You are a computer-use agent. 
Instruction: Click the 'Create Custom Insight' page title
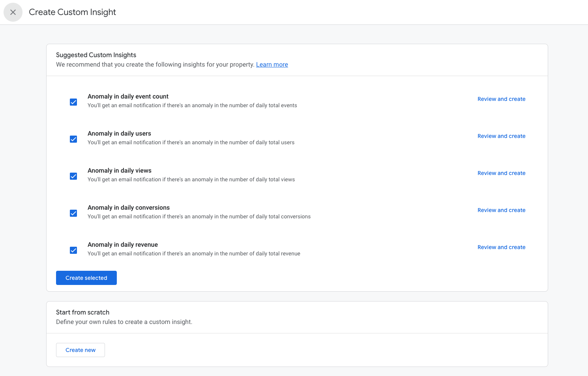click(x=72, y=12)
